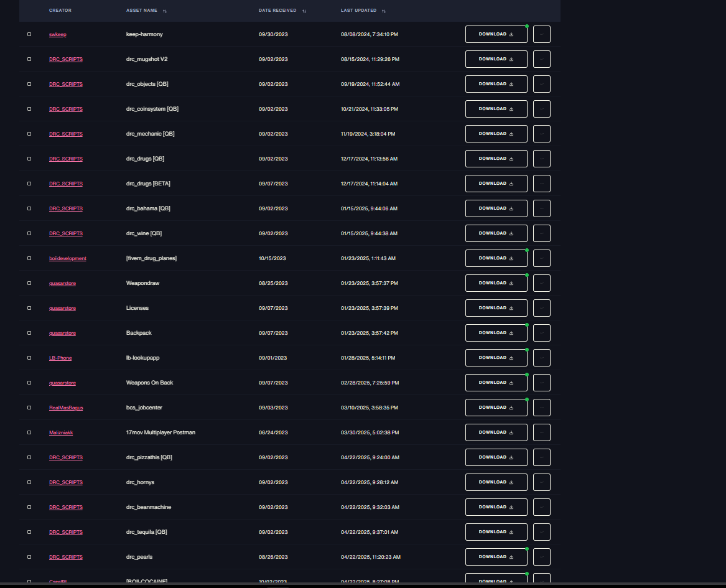Expand actions menu for drc_tequila [QB]
The image size is (726, 588).
point(542,532)
